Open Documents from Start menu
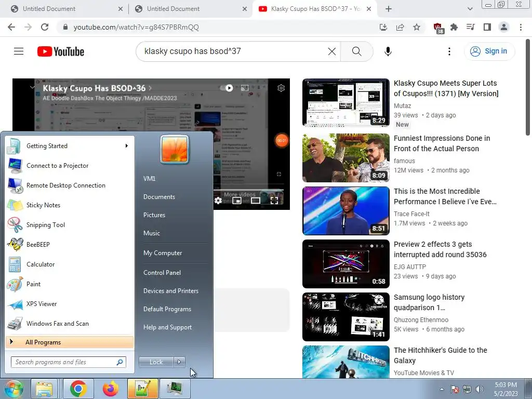The height and width of the screenshot is (399, 532). [x=159, y=197]
